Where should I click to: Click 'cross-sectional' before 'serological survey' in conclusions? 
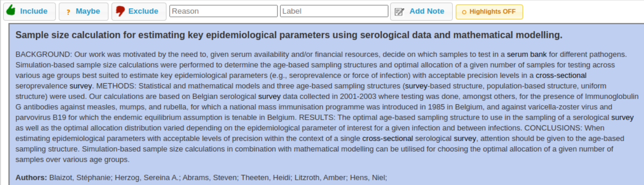click(388, 138)
